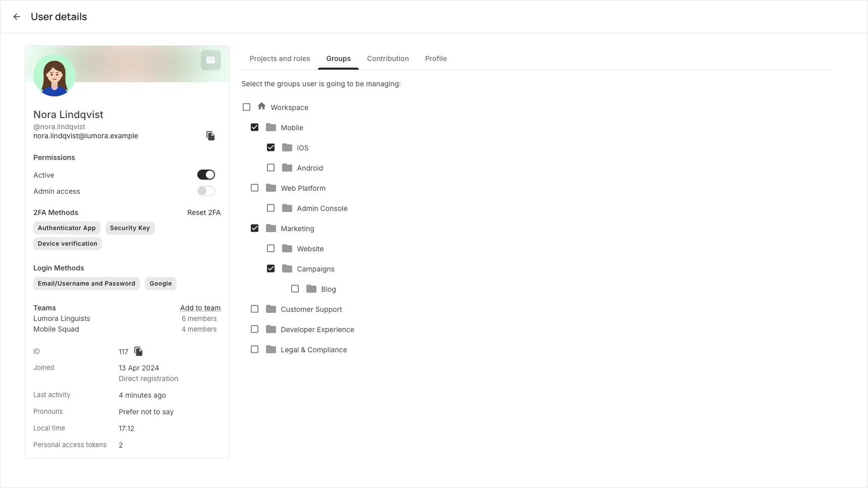The image size is (868, 488).
Task: Copy the email address with the copy icon
Action: tap(210, 136)
